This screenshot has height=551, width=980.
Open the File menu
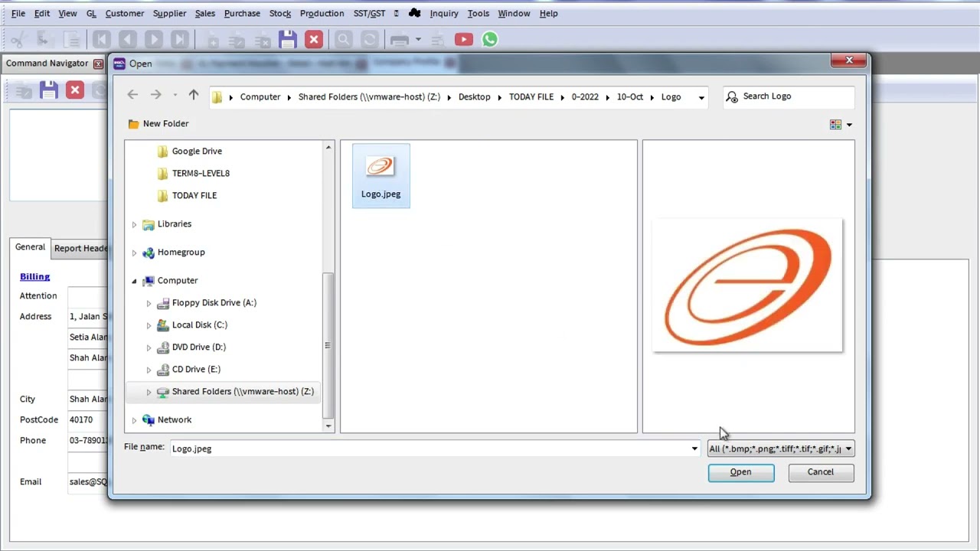click(18, 13)
